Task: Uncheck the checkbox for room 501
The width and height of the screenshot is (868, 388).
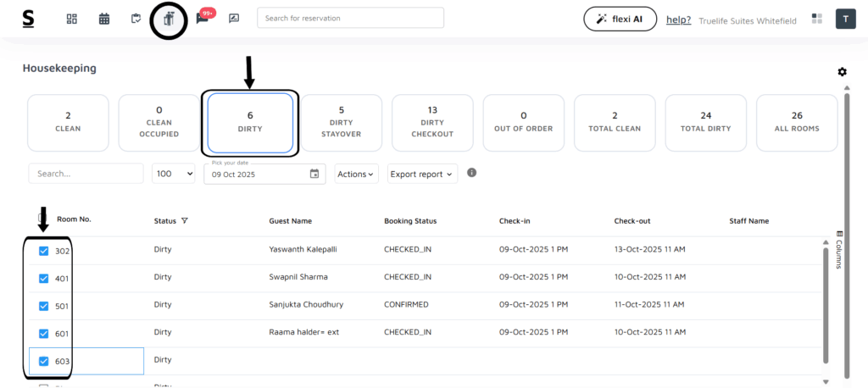Action: point(44,305)
